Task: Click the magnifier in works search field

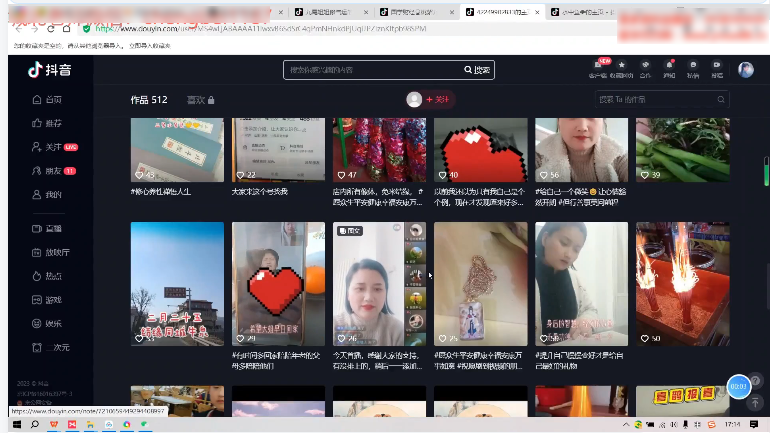Action: pos(721,100)
